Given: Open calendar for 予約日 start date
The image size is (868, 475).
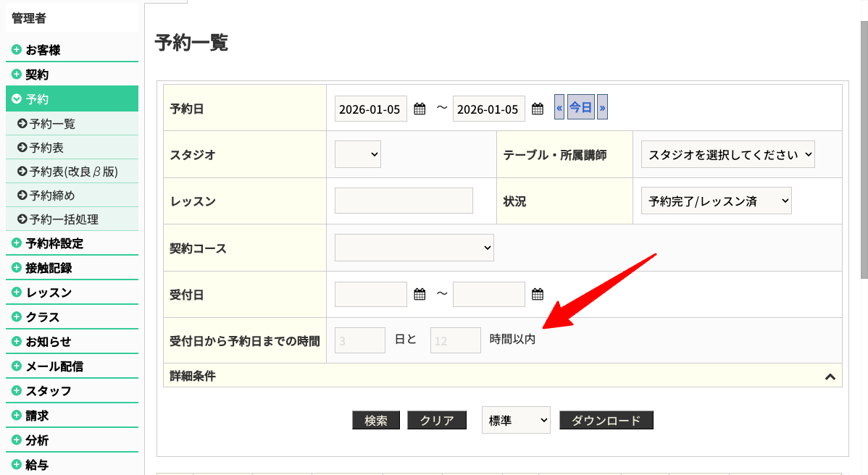Looking at the screenshot, I should click(420, 109).
